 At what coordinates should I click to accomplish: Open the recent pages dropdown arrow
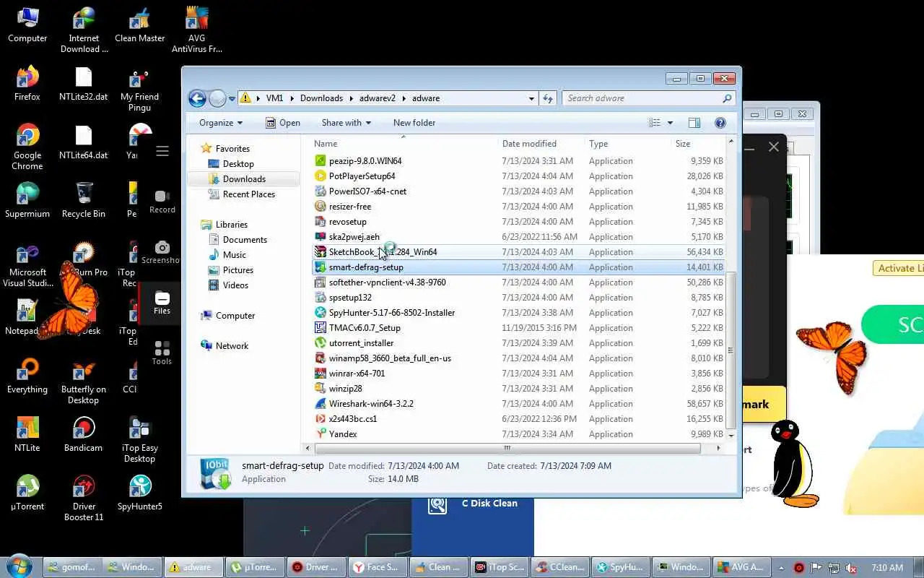coord(232,98)
